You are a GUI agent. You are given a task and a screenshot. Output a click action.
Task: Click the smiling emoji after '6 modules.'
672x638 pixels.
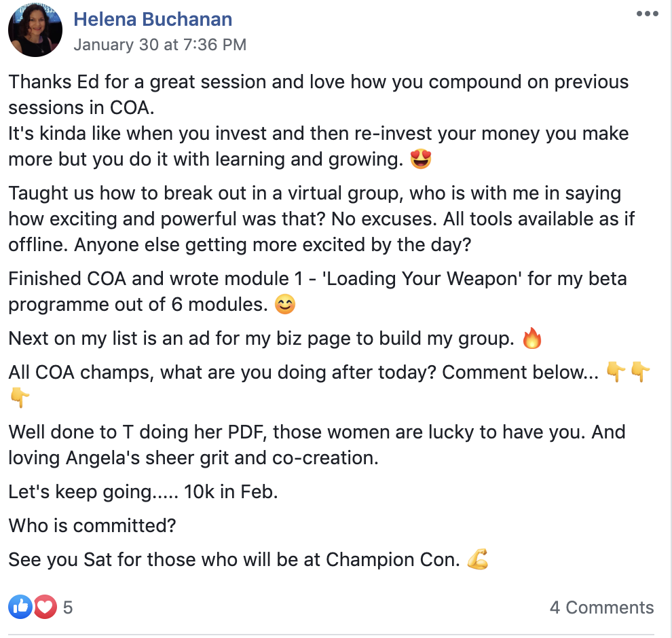(x=286, y=305)
